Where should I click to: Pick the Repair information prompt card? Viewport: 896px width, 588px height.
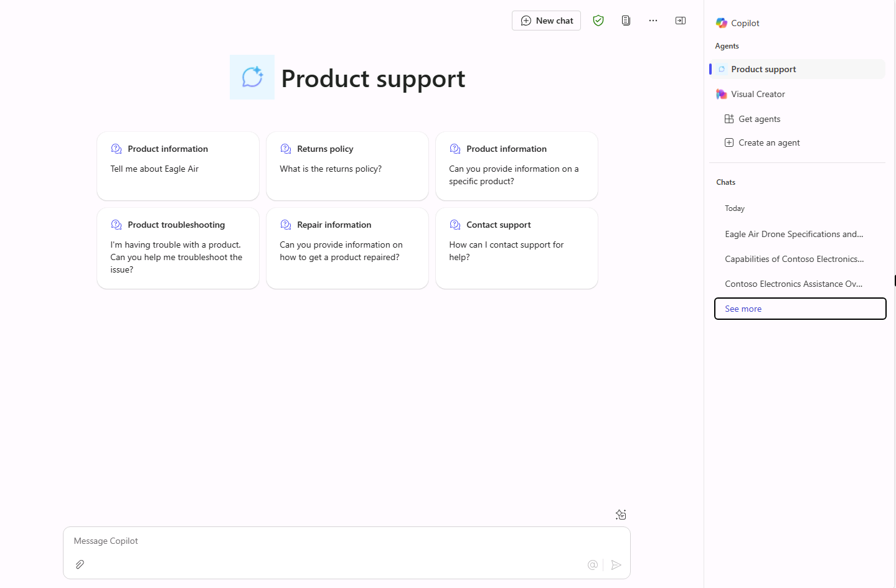point(347,248)
